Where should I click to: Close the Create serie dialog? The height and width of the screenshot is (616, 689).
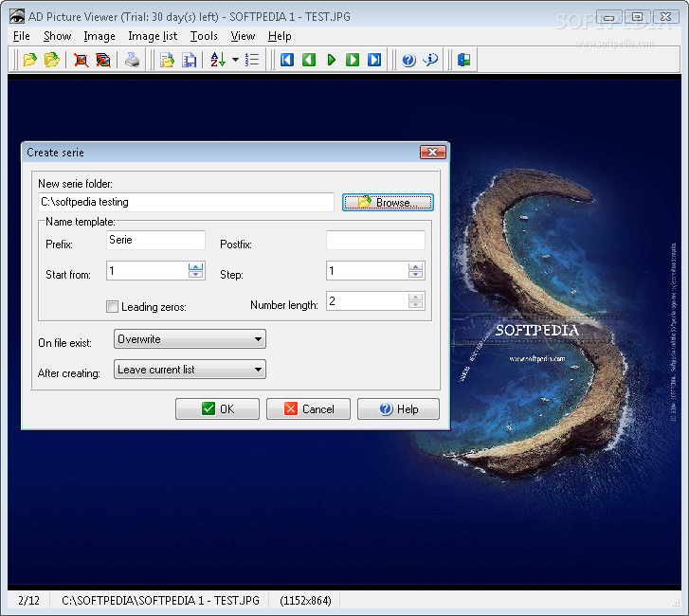click(x=433, y=152)
